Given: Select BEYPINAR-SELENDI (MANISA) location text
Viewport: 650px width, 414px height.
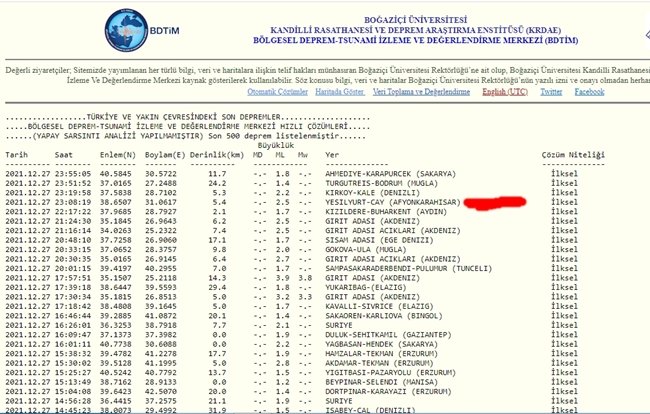Looking at the screenshot, I should pos(381,382).
